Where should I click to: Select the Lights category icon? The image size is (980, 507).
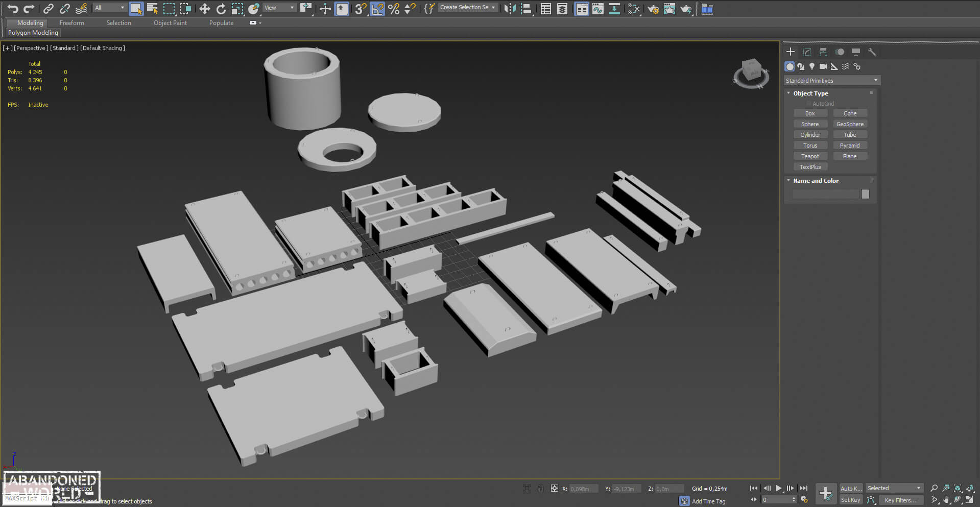coord(812,66)
